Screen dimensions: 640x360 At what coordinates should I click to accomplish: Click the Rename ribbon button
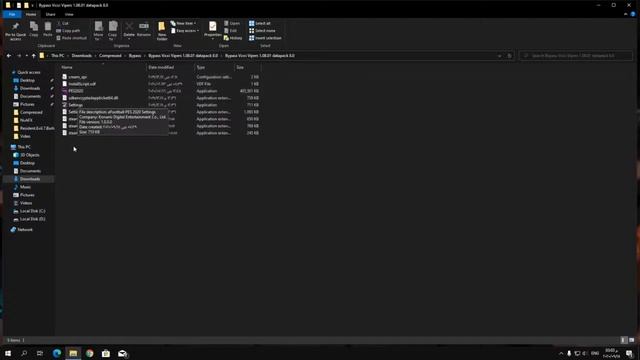click(x=144, y=29)
